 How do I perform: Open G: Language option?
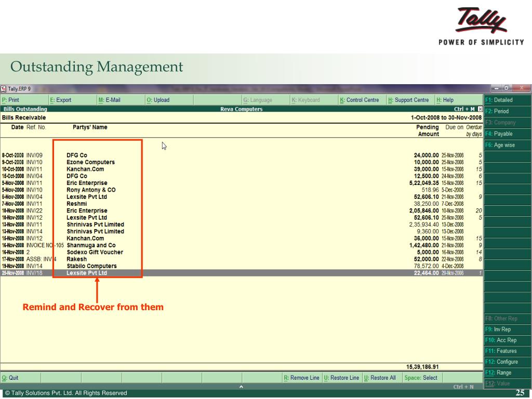(266, 100)
